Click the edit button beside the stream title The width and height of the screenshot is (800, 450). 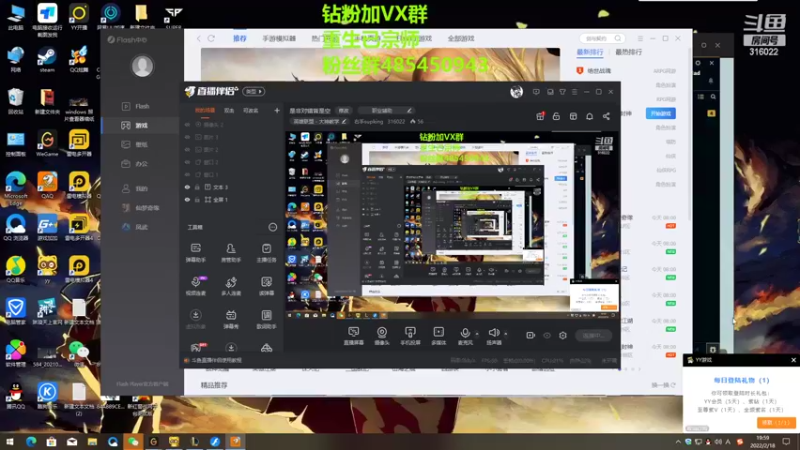(x=344, y=110)
